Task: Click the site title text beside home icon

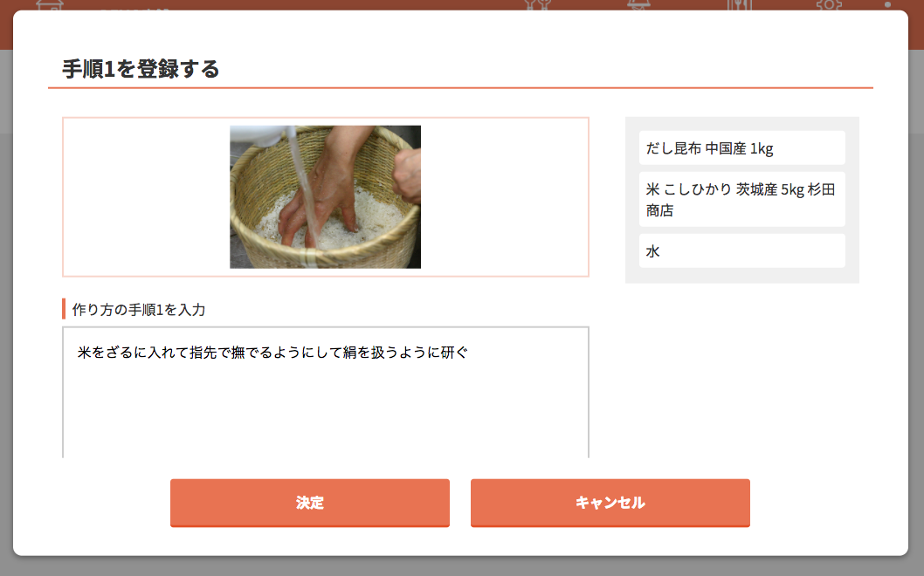Action: tap(134, 6)
